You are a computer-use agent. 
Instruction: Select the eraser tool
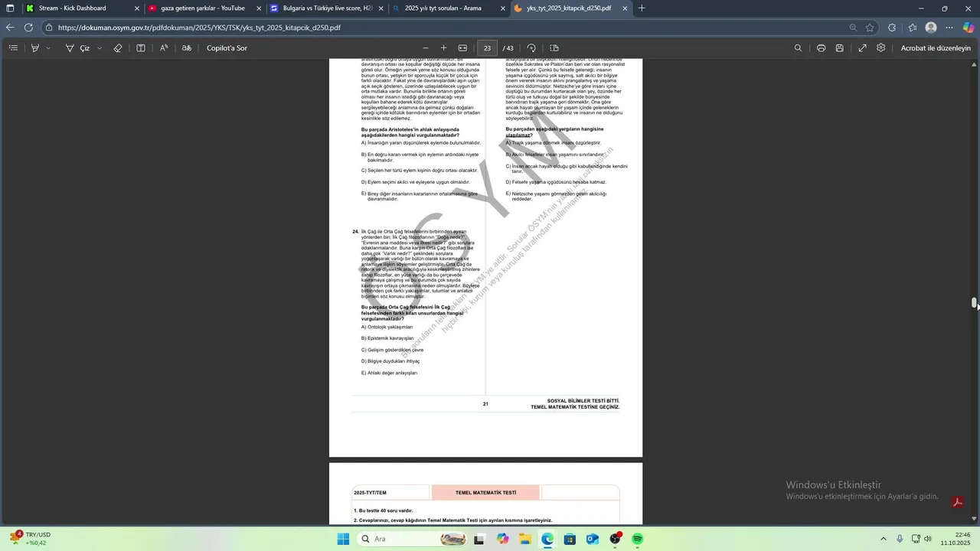tap(118, 48)
